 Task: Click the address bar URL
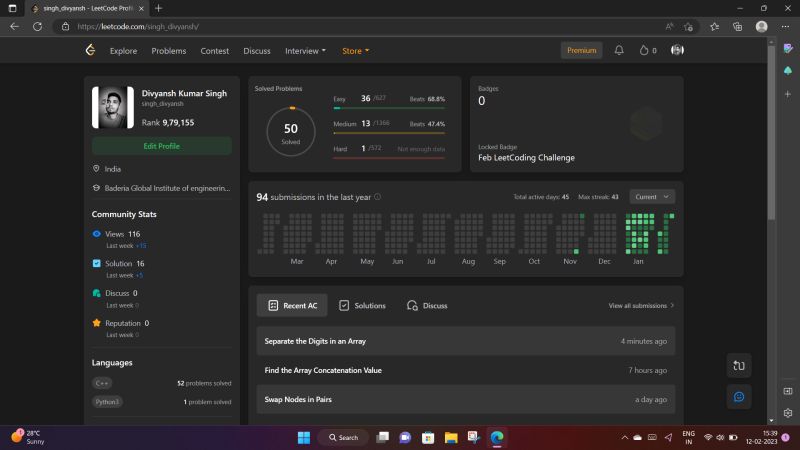pyautogui.click(x=138, y=27)
